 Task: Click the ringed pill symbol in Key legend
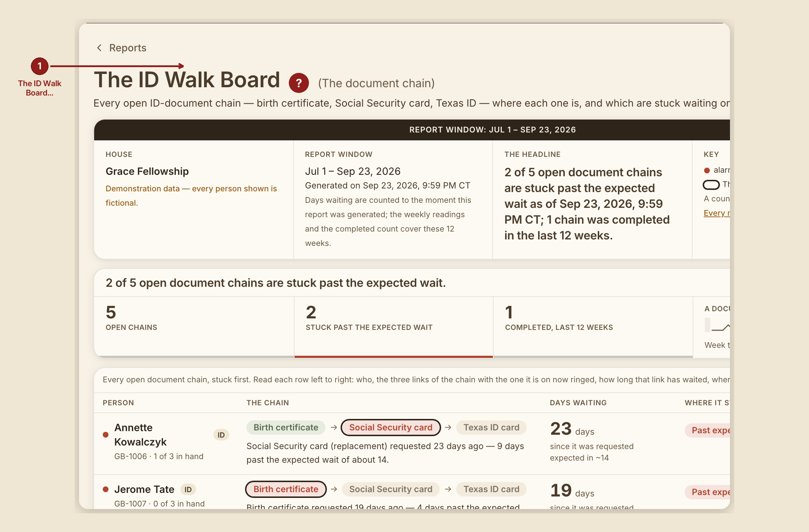pyautogui.click(x=711, y=185)
